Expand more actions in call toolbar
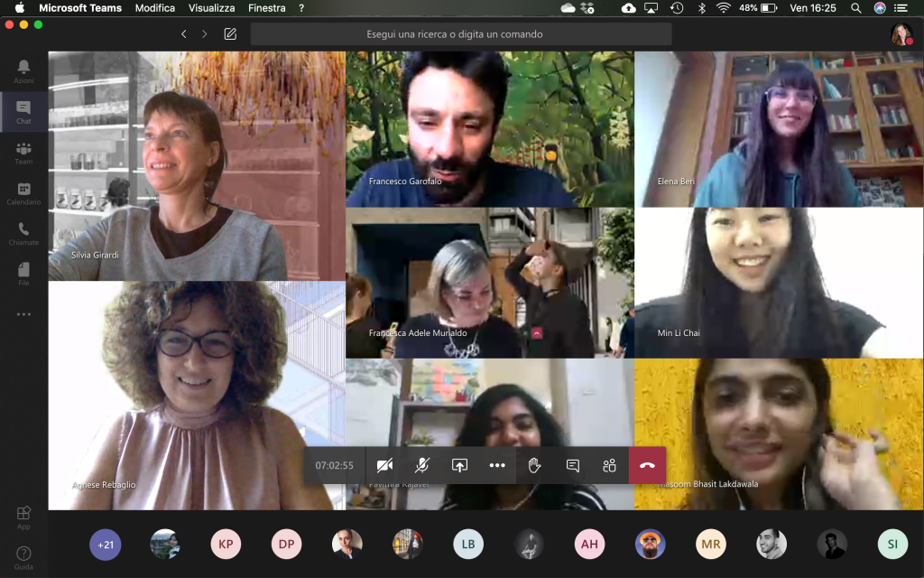 [x=497, y=465]
